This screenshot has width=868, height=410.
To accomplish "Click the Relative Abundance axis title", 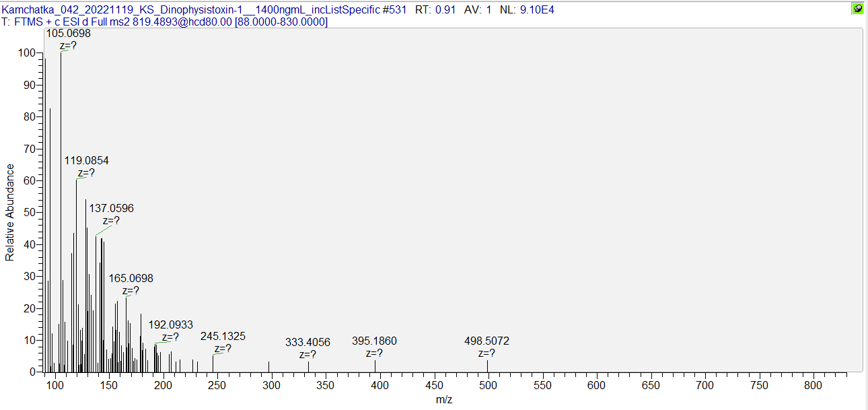I will point(10,212).
